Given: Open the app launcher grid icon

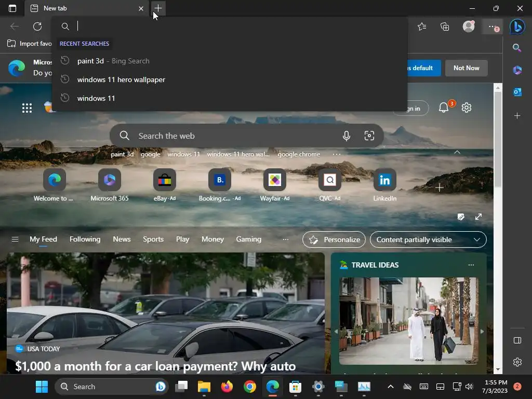Looking at the screenshot, I should pos(27,108).
